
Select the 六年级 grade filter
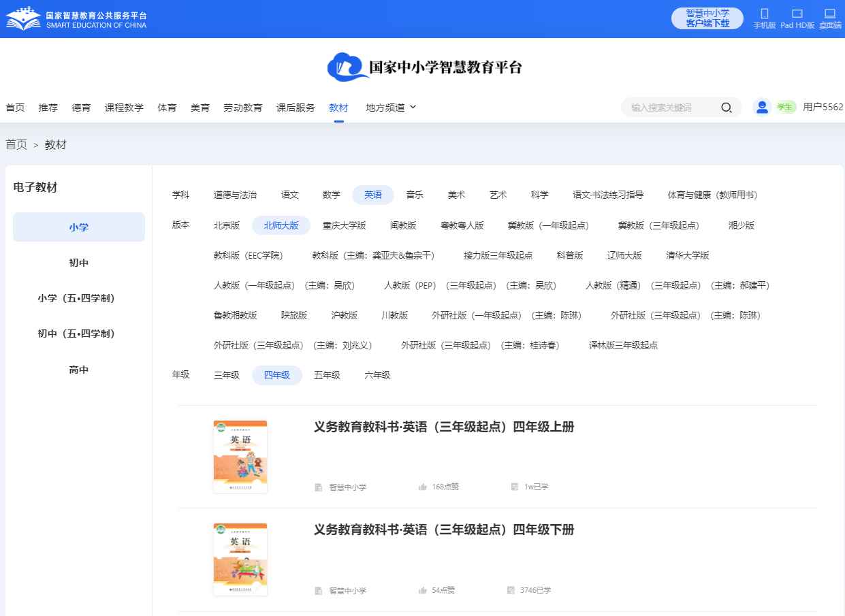point(377,375)
